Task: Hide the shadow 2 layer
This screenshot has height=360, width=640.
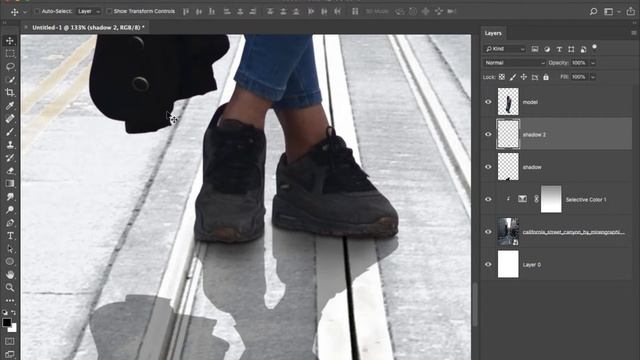Action: [x=488, y=134]
